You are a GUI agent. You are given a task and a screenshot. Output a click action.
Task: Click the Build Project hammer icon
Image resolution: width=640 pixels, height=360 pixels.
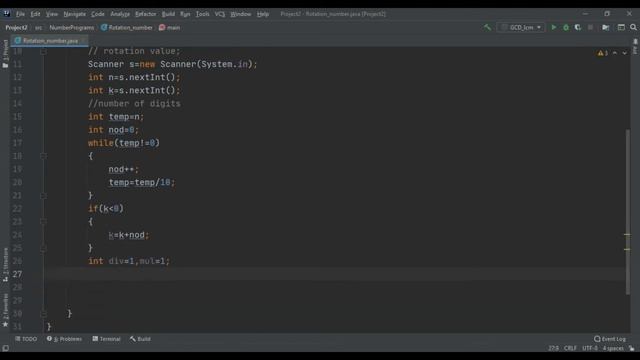tap(487, 27)
